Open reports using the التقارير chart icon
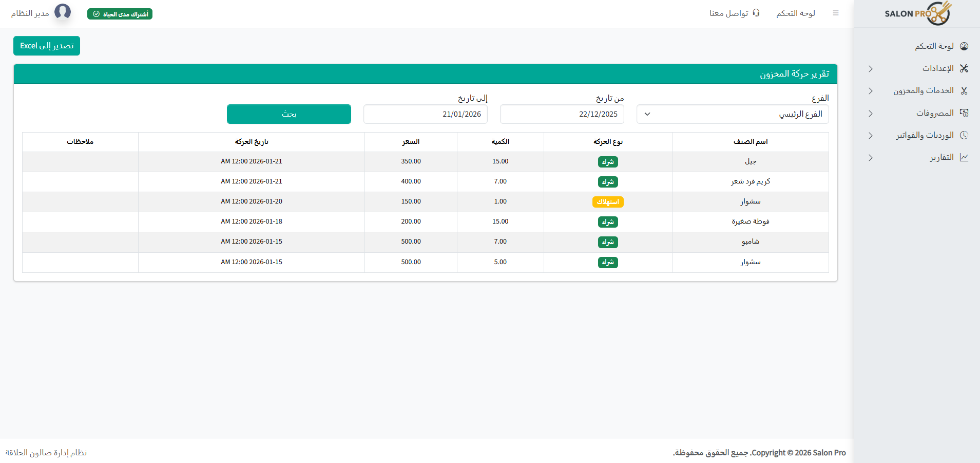980x463 pixels. (965, 157)
